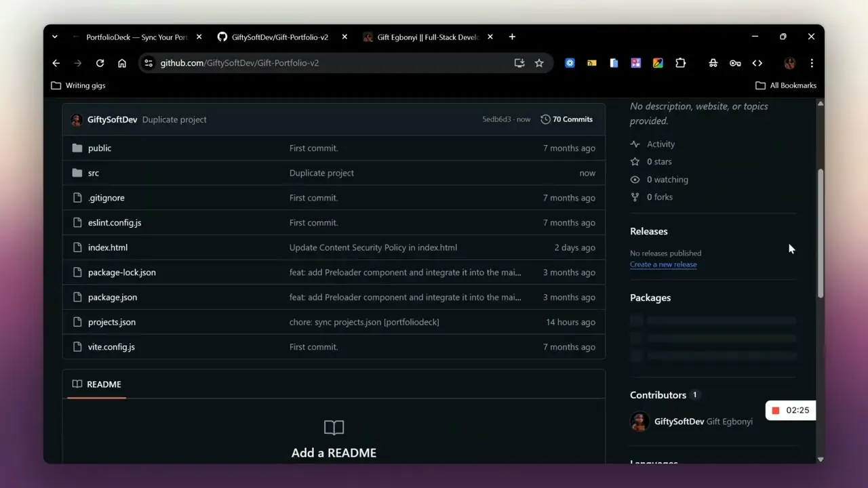This screenshot has height=488, width=868.
Task: Open index.html file
Action: pyautogui.click(x=108, y=247)
